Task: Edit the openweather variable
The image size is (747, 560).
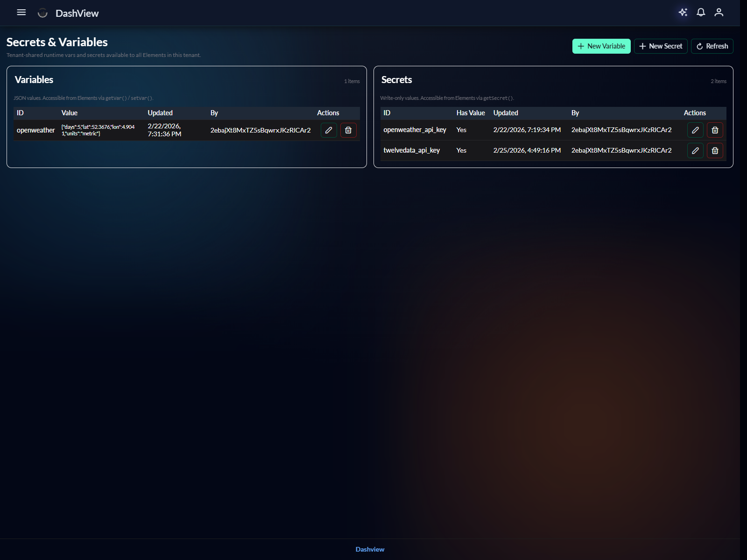Action: click(329, 130)
